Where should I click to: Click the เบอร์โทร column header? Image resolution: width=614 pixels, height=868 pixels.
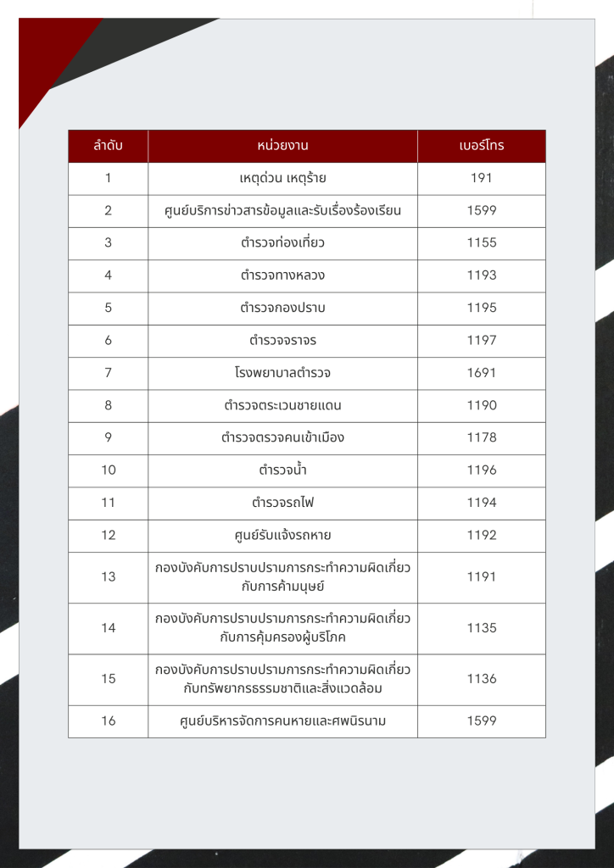click(481, 146)
